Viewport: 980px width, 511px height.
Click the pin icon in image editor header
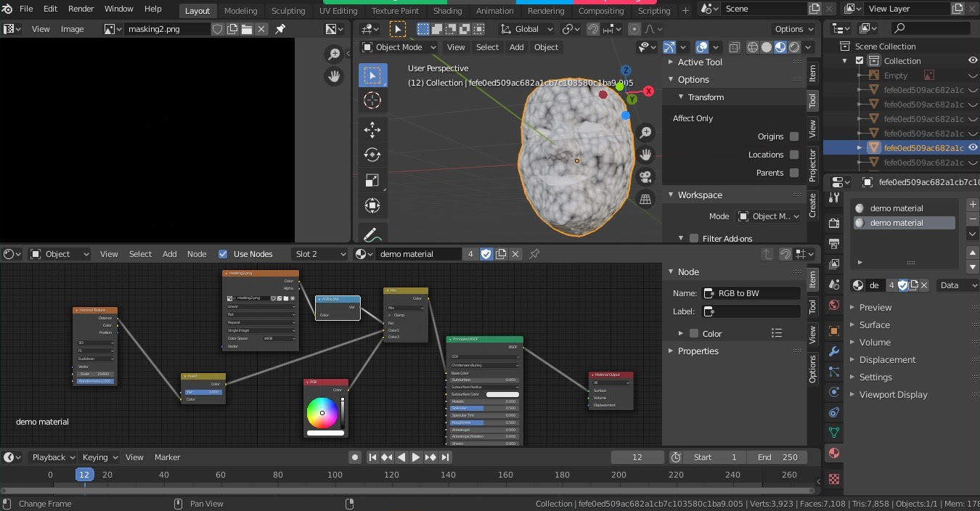(280, 29)
